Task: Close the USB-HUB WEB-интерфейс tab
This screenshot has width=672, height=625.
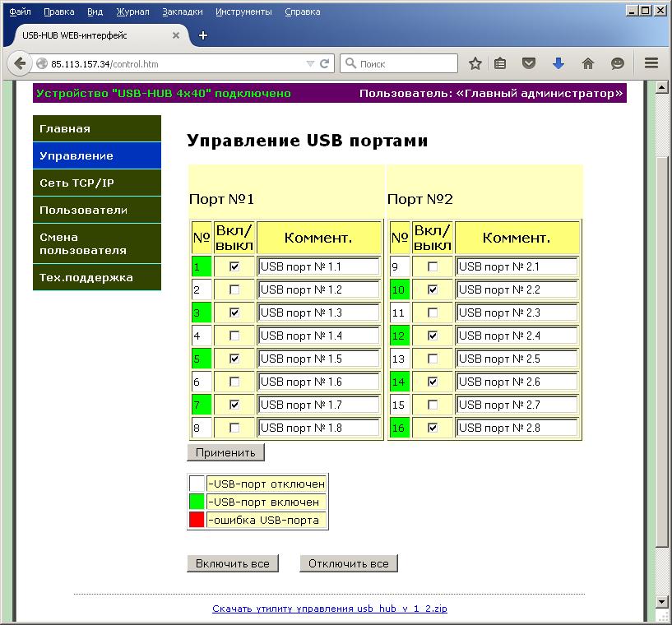Action: pos(176,35)
